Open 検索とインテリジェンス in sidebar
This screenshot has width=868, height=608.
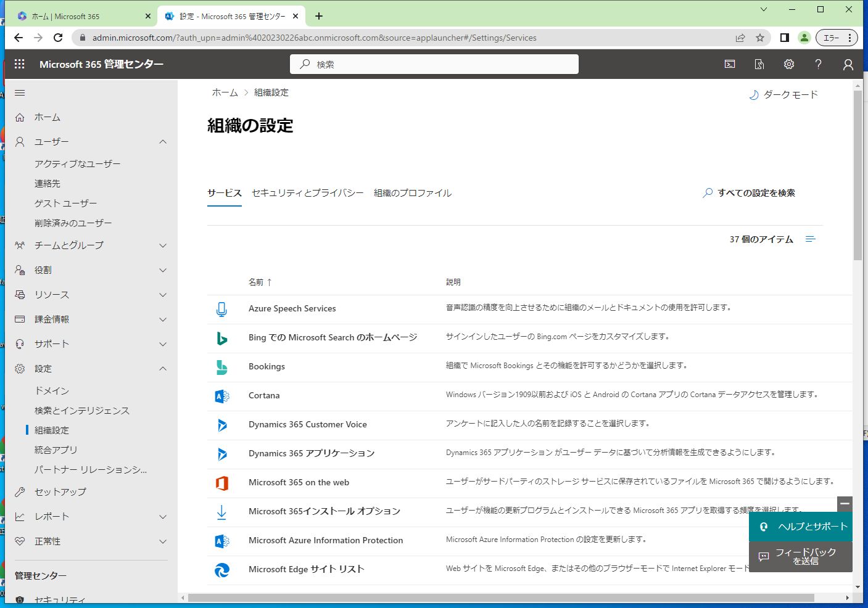click(x=82, y=411)
